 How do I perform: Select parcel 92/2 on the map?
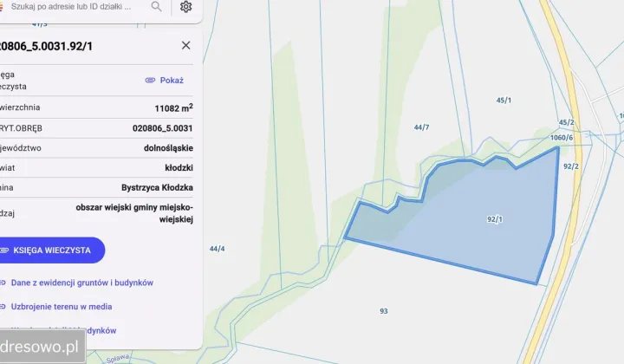coord(571,166)
